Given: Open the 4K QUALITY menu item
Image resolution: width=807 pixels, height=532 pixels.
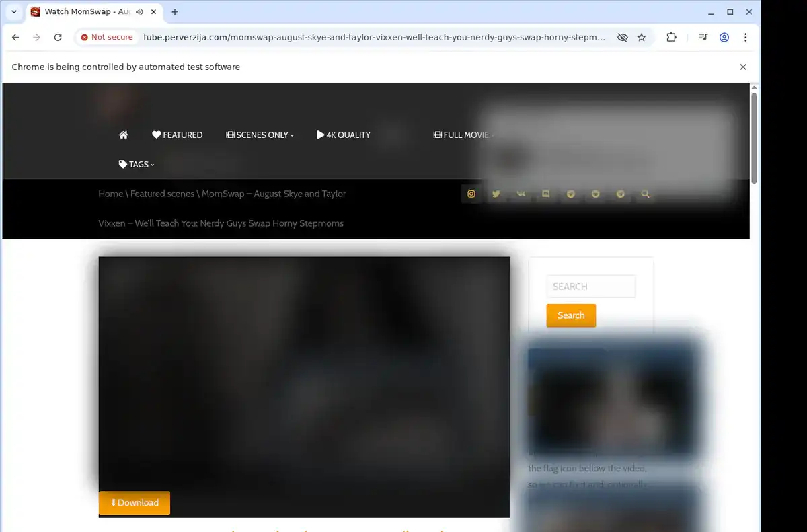Looking at the screenshot, I should click(x=344, y=135).
